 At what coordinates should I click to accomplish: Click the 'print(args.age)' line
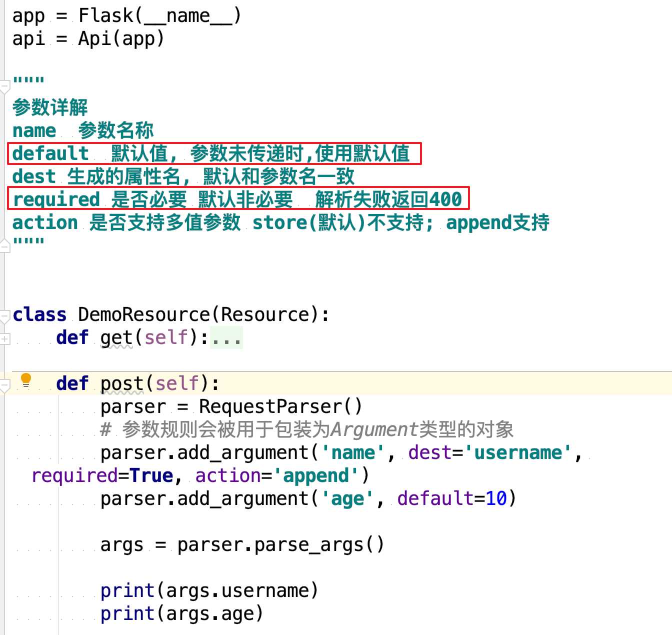pos(181,613)
